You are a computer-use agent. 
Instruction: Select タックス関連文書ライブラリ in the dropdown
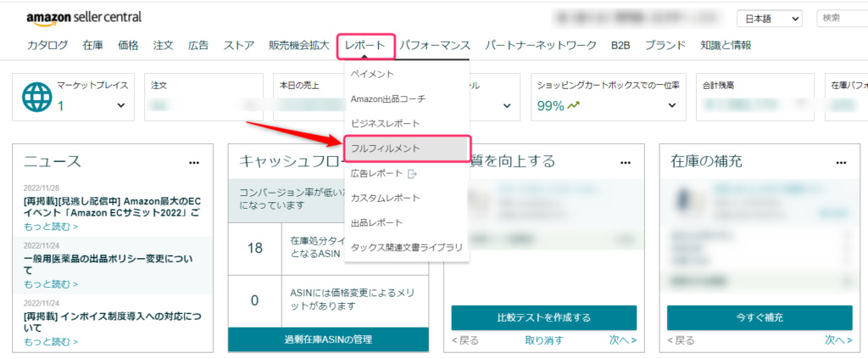coord(407,248)
